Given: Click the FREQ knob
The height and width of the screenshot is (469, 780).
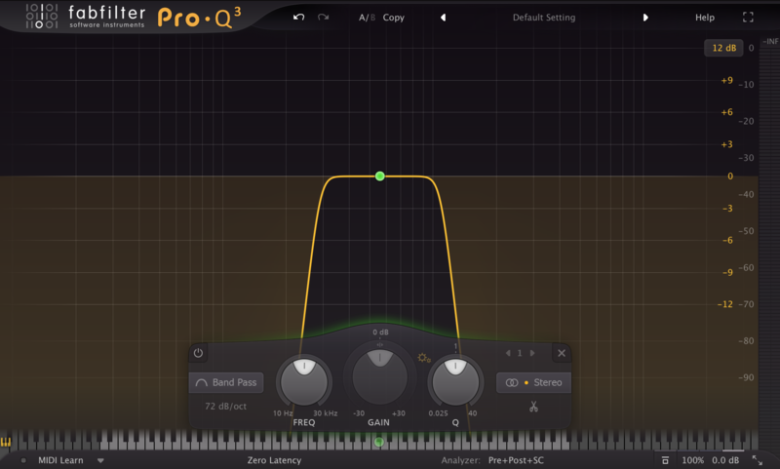Looking at the screenshot, I should pos(304,381).
